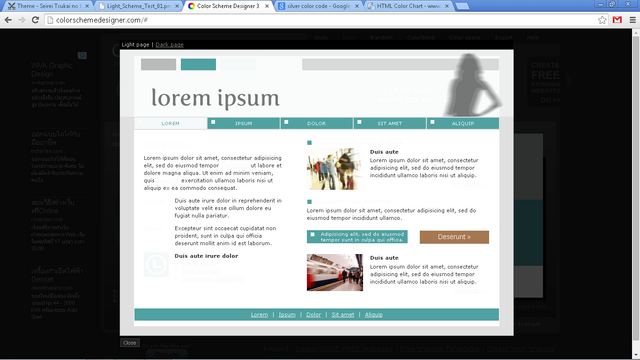Click the small square on IPSUM tab
Screen dimensions: 640x360
coord(213,122)
